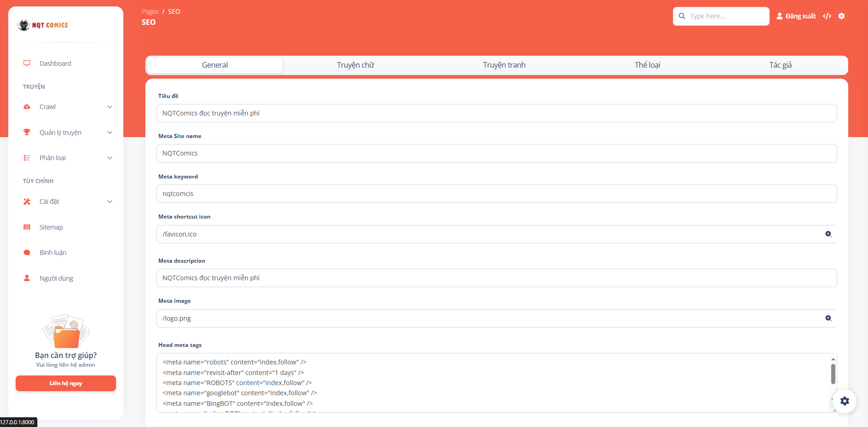868x427 pixels.
Task: Click the Head meta tags scrollbar
Action: [833, 374]
